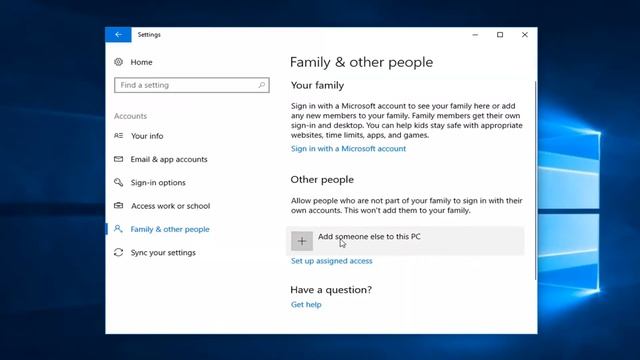Click the Email & app accounts envelope icon
The image size is (640, 360).
coord(118,159)
